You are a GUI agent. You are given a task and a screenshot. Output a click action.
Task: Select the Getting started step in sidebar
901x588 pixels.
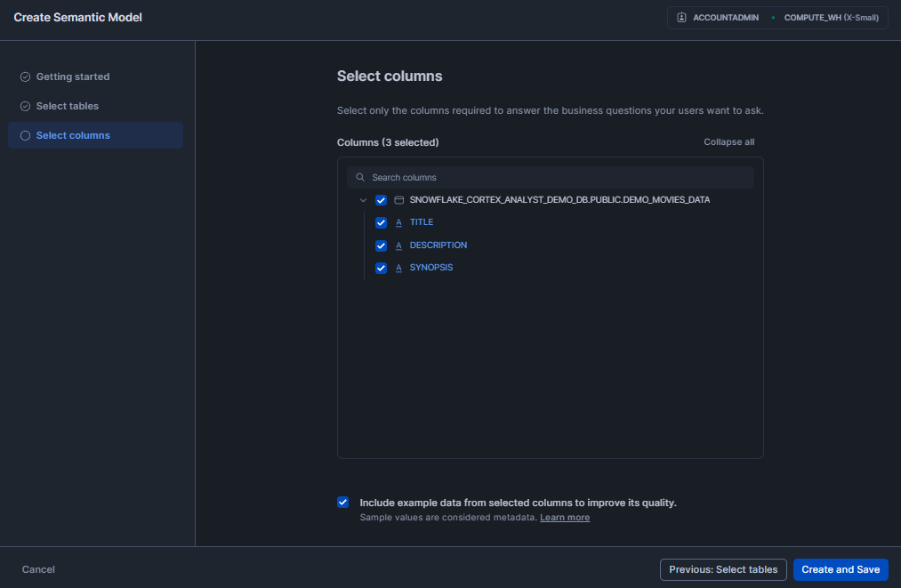pyautogui.click(x=73, y=77)
